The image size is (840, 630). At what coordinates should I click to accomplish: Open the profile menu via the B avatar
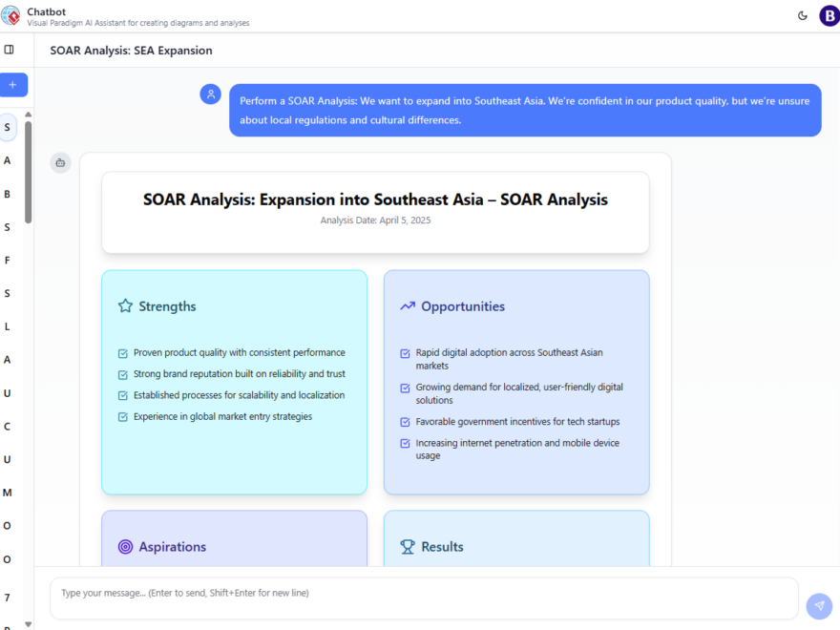[828, 15]
